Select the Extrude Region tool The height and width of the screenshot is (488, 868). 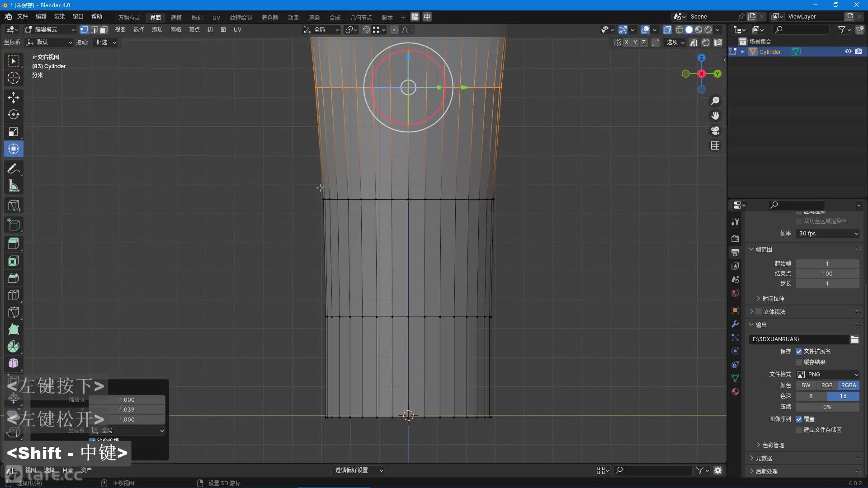coord(14,244)
